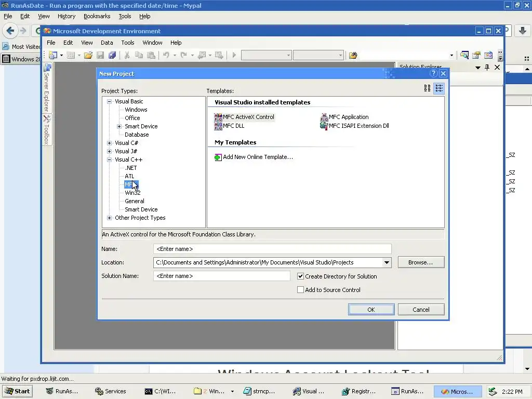Click the Paste toolbar icon
Screen dimensions: 532x399
151,55
